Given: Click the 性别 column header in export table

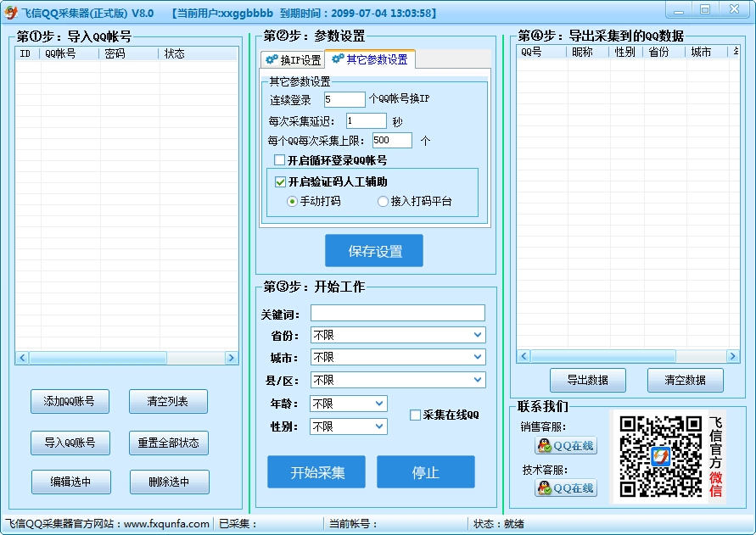Looking at the screenshot, I should [x=626, y=52].
